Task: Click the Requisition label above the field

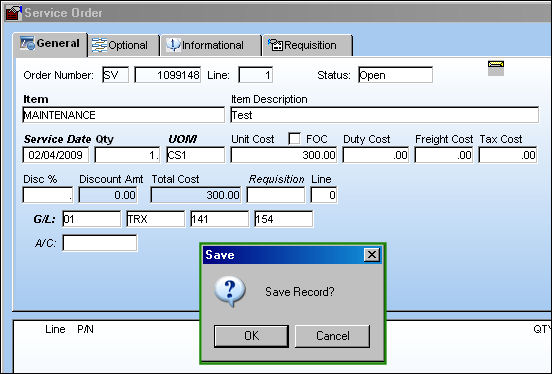Action: [276, 179]
